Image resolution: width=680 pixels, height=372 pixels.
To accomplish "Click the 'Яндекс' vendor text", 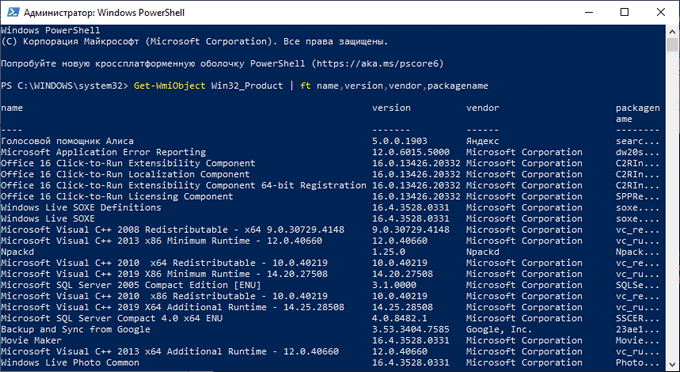I will [x=483, y=141].
